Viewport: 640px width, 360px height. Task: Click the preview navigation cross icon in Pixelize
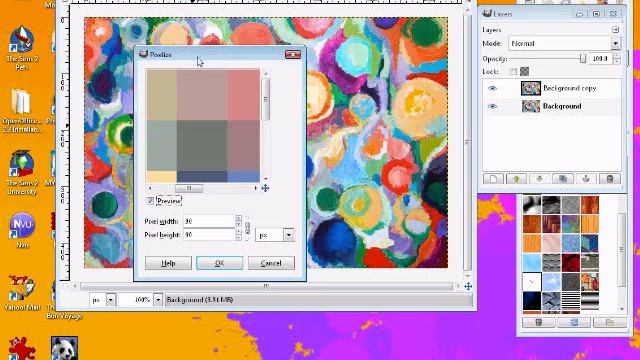tap(265, 188)
